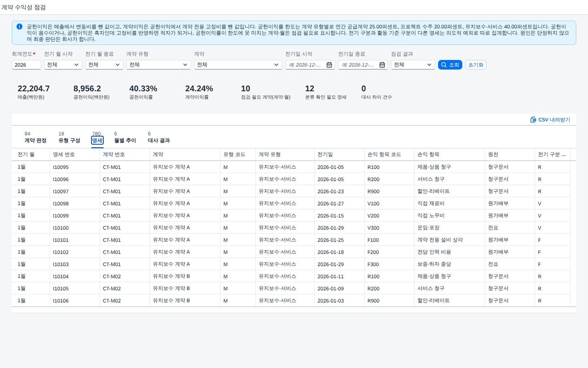This screenshot has width=588, height=368.
Task: Select the row with 명세 번호 I10100
Action: pos(291,228)
